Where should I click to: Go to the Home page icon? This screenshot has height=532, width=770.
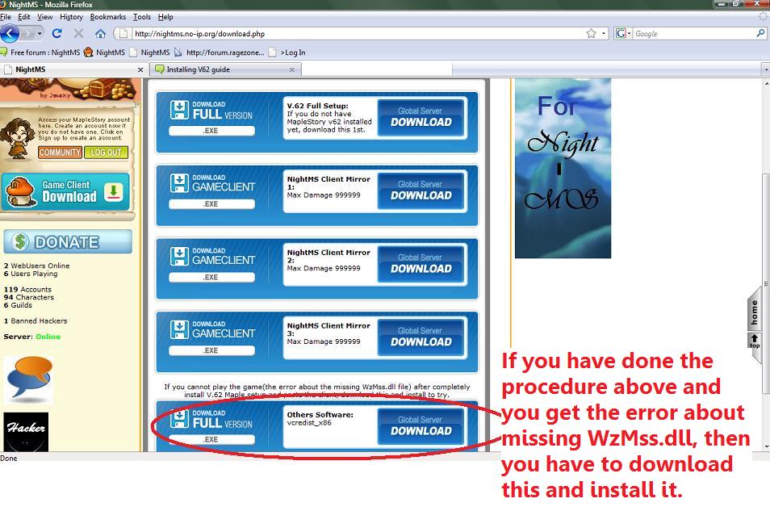[100, 33]
